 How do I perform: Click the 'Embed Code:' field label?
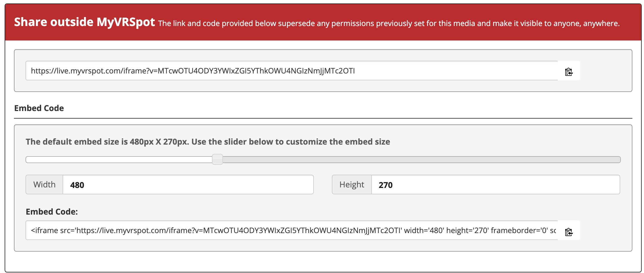tap(52, 212)
